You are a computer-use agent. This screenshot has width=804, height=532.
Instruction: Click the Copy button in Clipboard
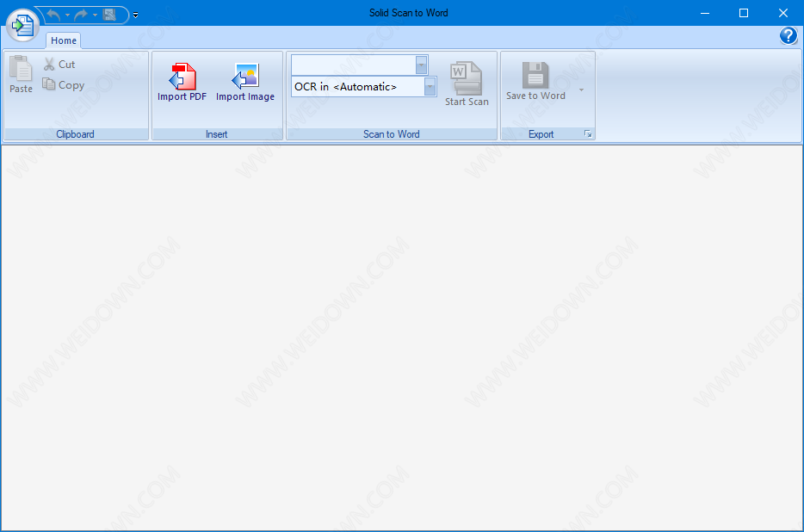coord(64,85)
